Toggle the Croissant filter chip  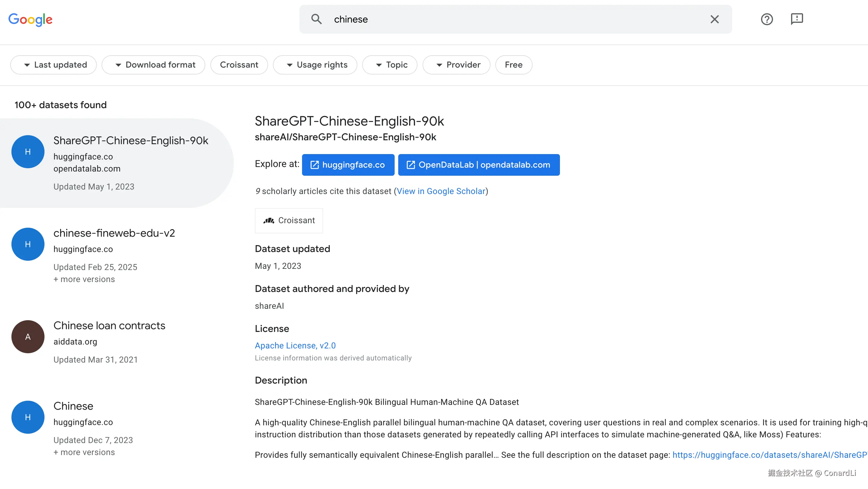pyautogui.click(x=239, y=65)
